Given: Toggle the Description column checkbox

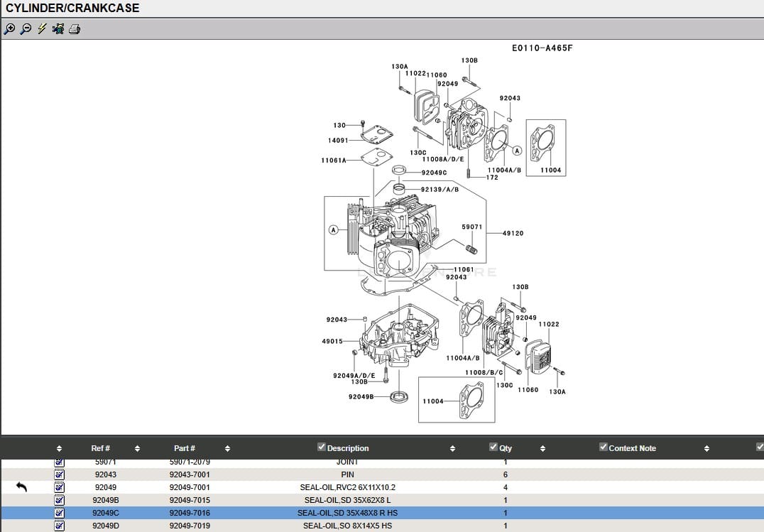Looking at the screenshot, I should coord(322,447).
